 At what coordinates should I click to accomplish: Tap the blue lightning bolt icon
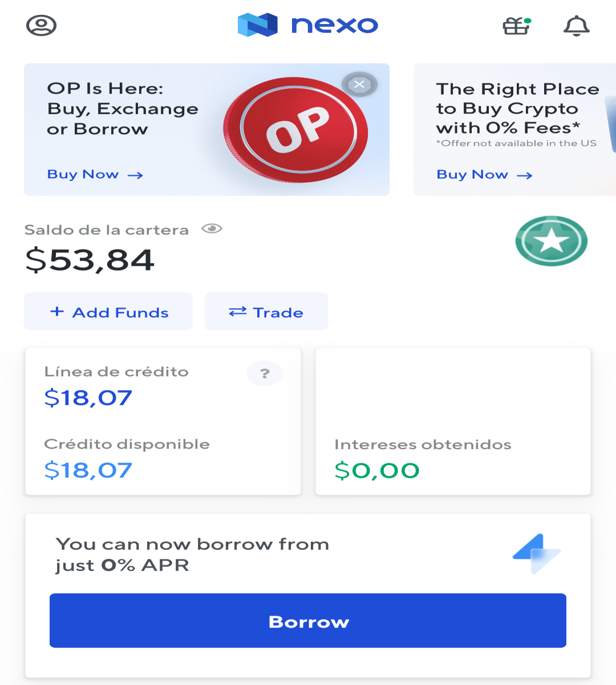pos(537,553)
